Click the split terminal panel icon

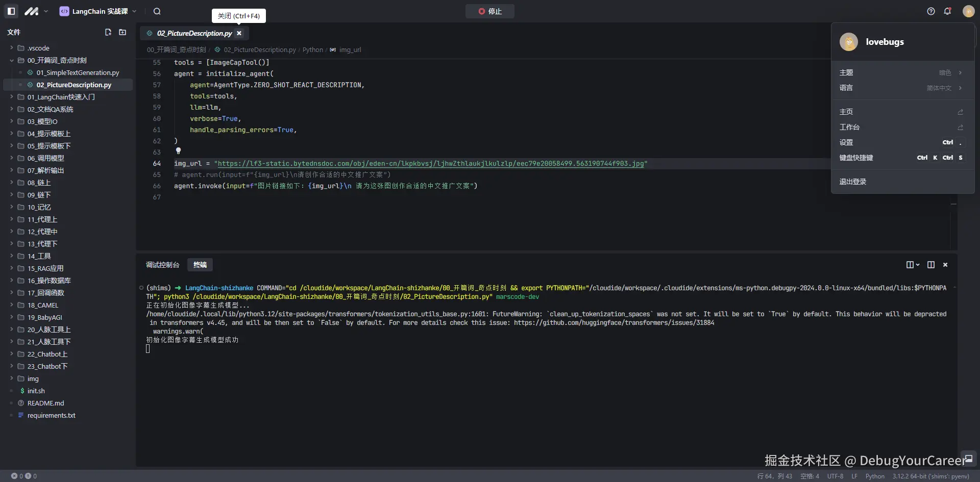pos(931,265)
